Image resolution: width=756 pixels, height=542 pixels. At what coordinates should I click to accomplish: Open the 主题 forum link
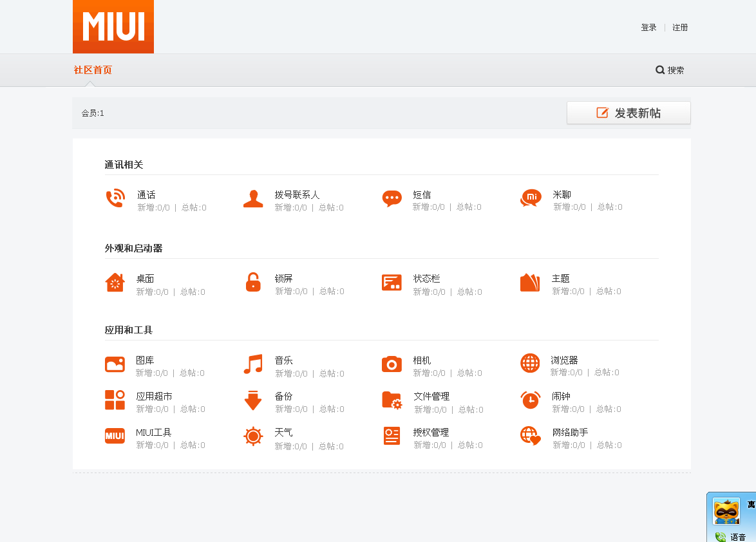point(561,279)
